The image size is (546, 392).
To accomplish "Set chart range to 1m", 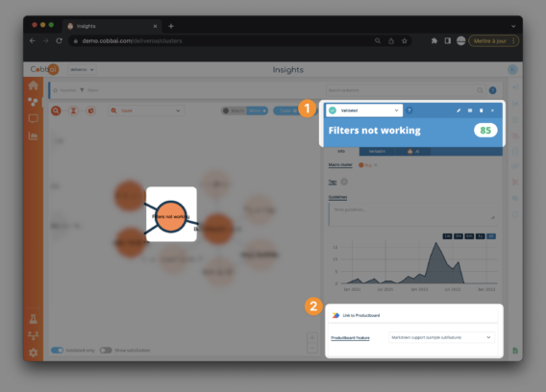I will coord(447,236).
